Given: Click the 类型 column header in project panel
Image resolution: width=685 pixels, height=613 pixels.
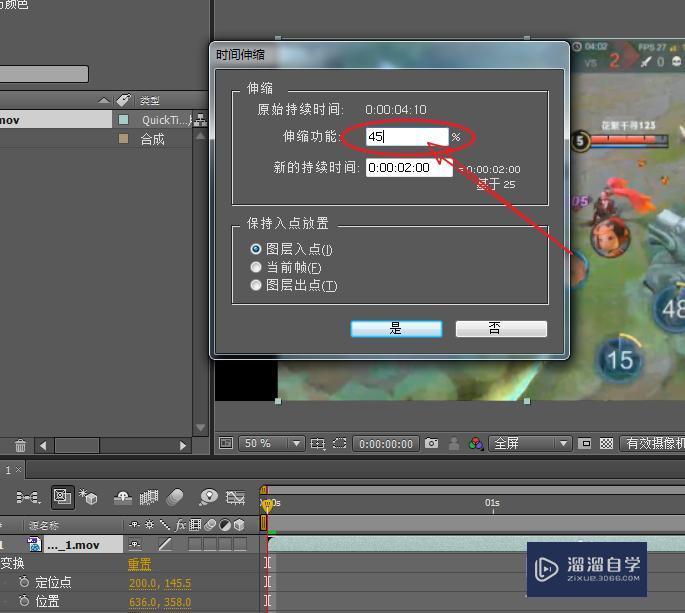Looking at the screenshot, I should pos(150,101).
